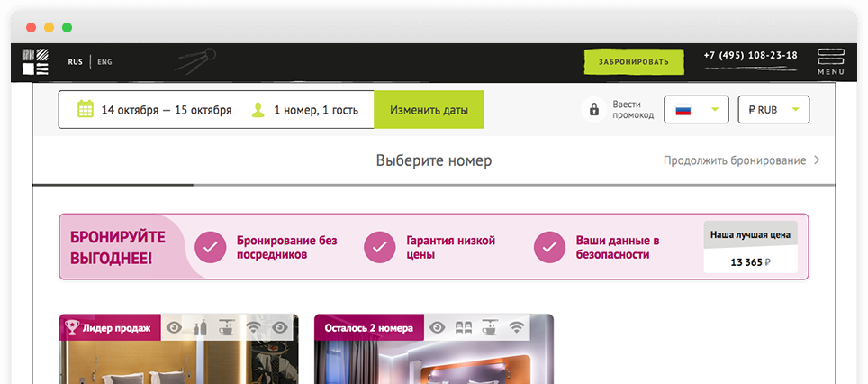Switch language to ENG
Screen dimensions: 868x384
coord(104,62)
